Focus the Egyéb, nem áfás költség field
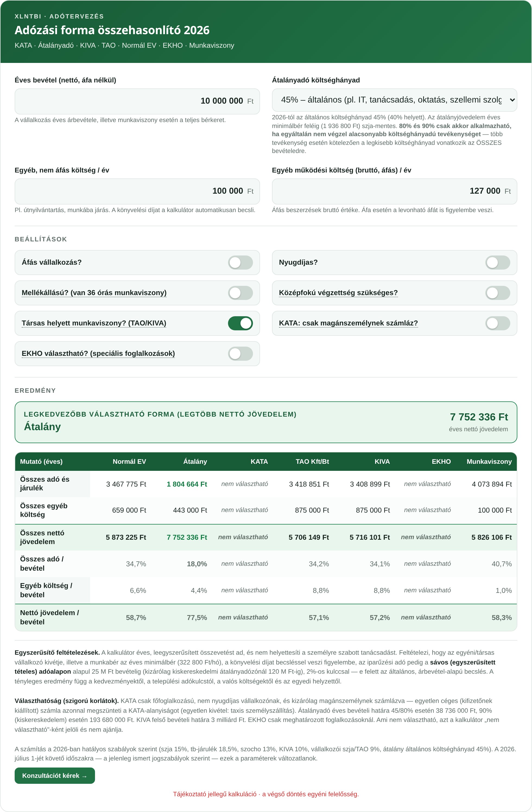This screenshot has height=812, width=532. (x=137, y=191)
